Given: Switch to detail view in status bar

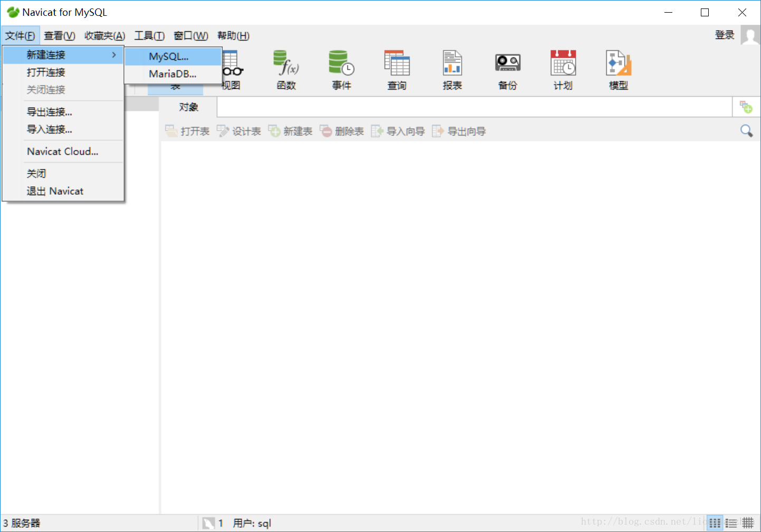Looking at the screenshot, I should (x=748, y=523).
